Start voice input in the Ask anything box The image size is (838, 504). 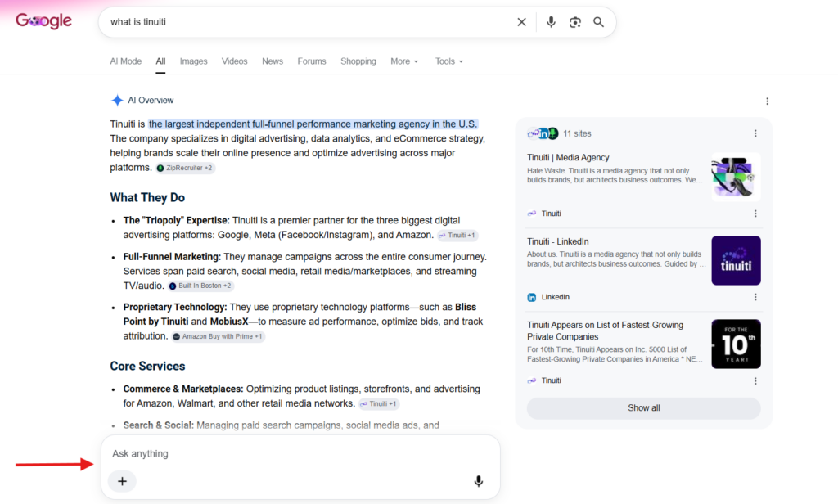coord(478,482)
